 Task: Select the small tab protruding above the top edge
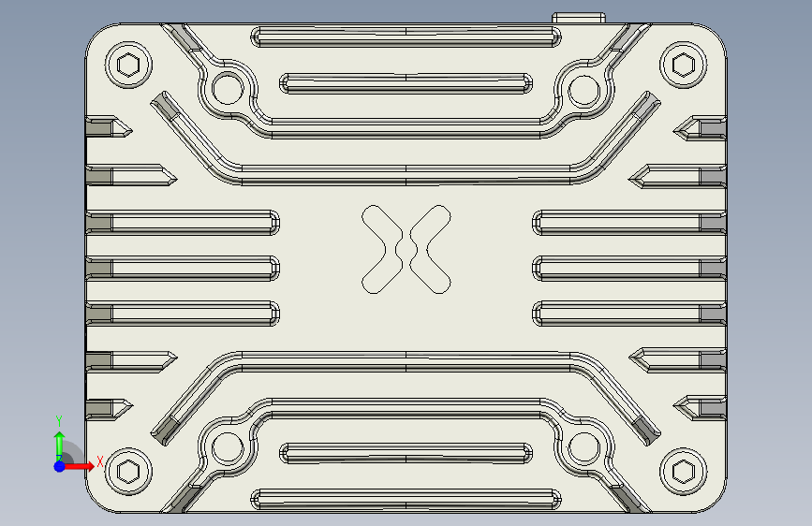point(579,18)
